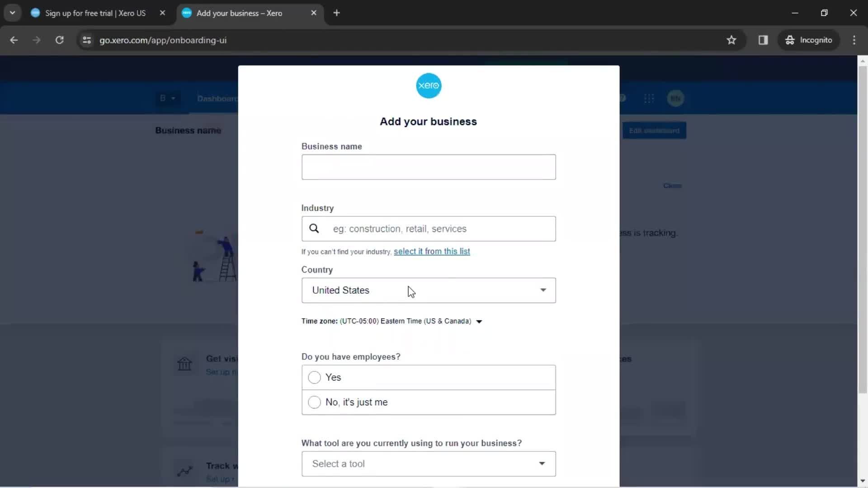This screenshot has width=868, height=488.
Task: Click the Incognito indicator
Action: (809, 40)
